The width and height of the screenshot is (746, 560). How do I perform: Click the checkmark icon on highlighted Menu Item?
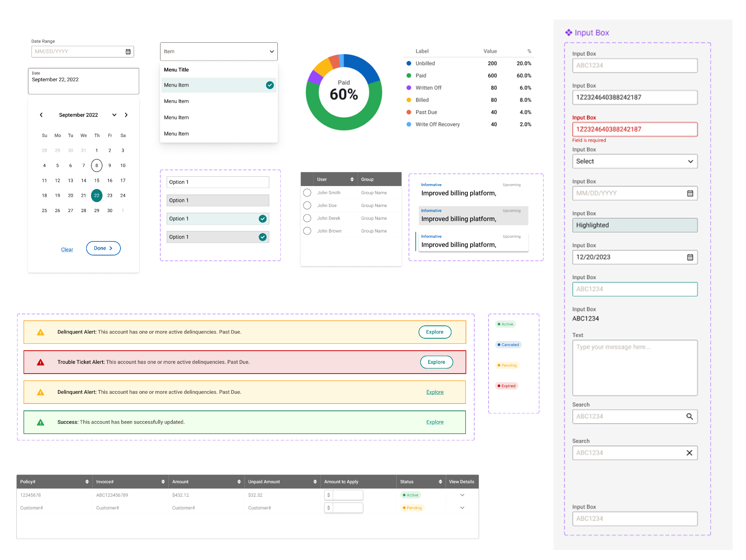click(270, 85)
